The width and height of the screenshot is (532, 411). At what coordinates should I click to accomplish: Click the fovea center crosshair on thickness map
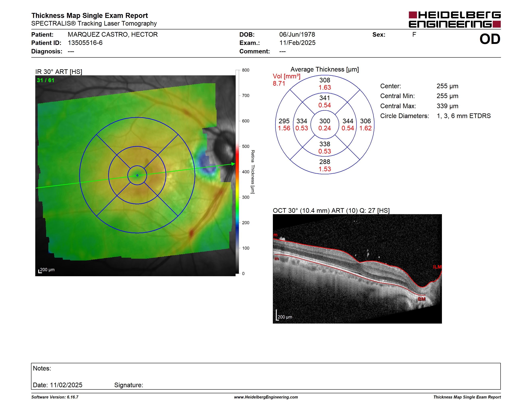click(137, 175)
